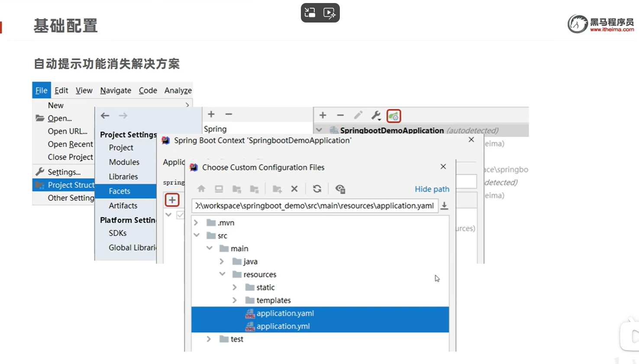
Task: Collapse chevron in Spring Boot Context list
Action: 168,215
